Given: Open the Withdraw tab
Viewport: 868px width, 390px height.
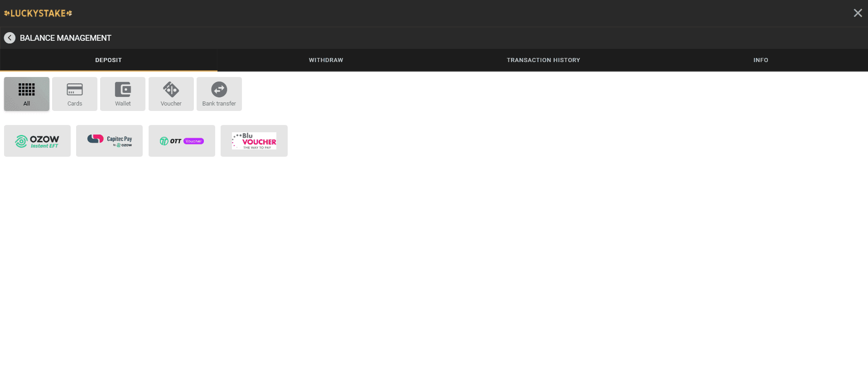Looking at the screenshot, I should (x=326, y=60).
